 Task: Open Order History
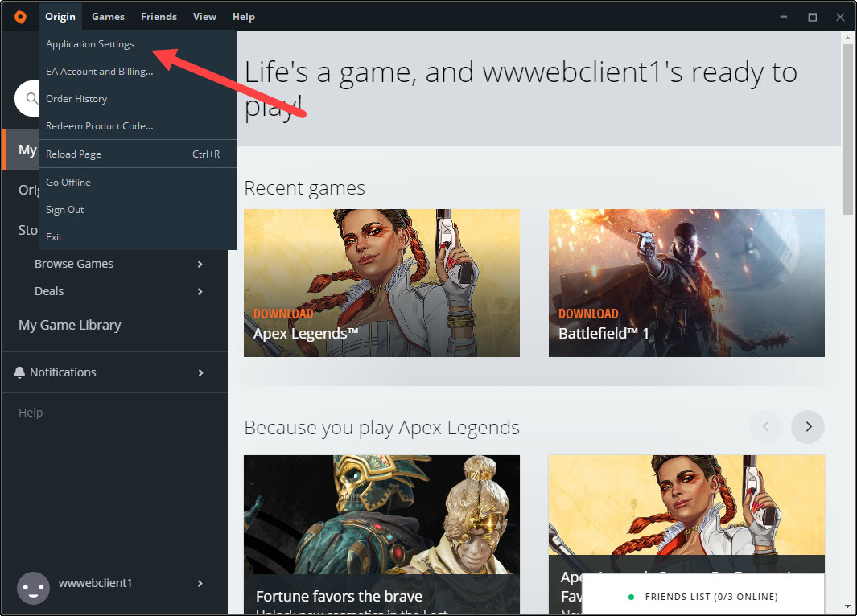(138, 99)
